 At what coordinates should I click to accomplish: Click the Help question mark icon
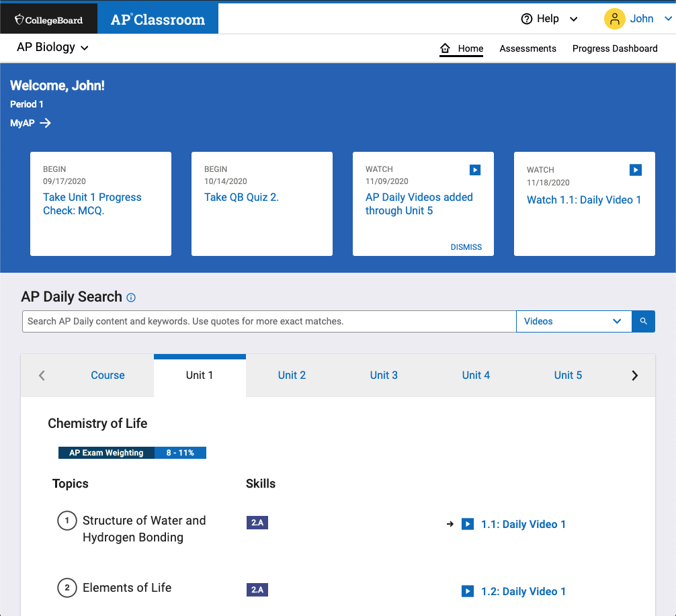526,19
